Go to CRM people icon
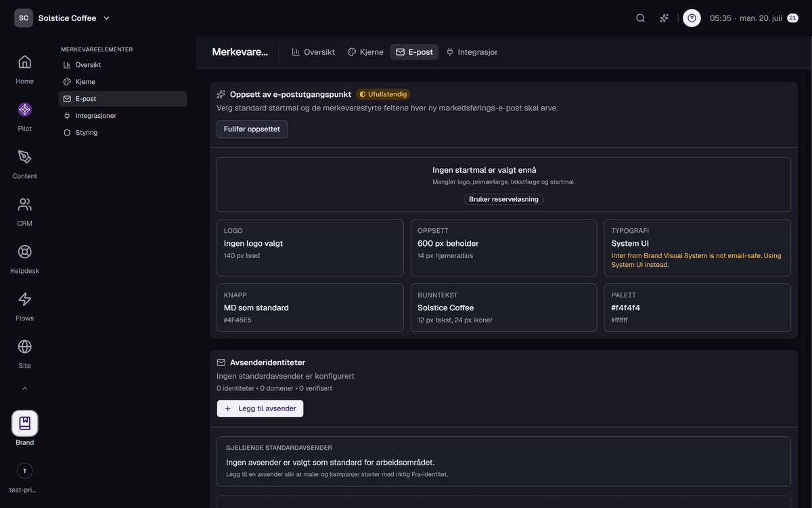Image resolution: width=812 pixels, height=508 pixels. (24, 205)
